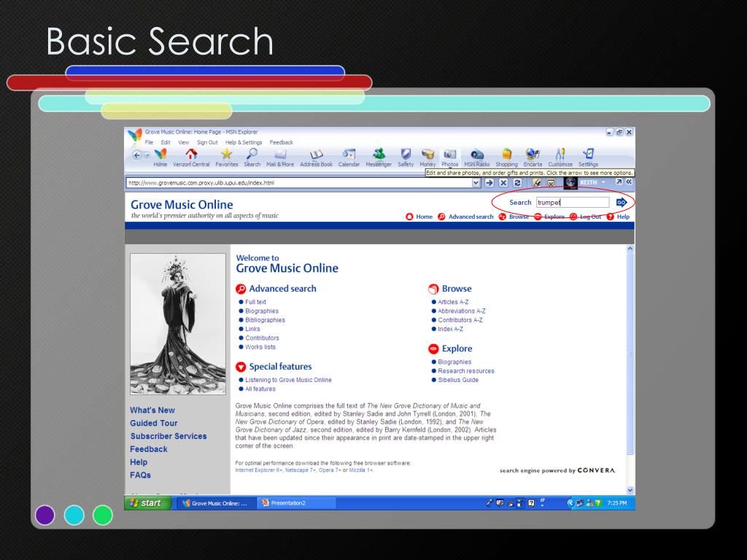This screenshot has height=560, width=747.
Task: Click the costumed singer photograph
Action: point(178,324)
